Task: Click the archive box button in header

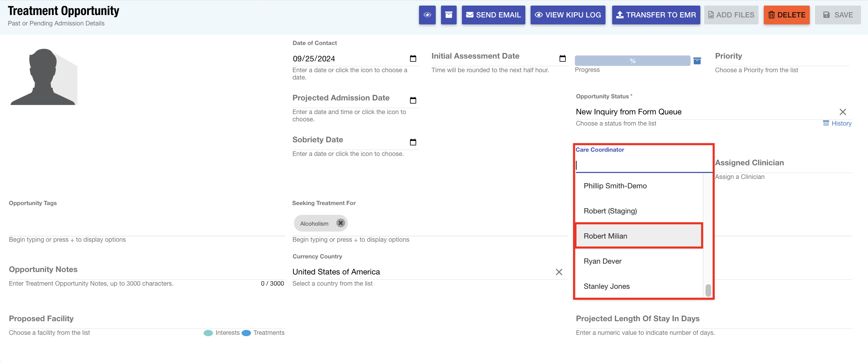Action: click(449, 15)
